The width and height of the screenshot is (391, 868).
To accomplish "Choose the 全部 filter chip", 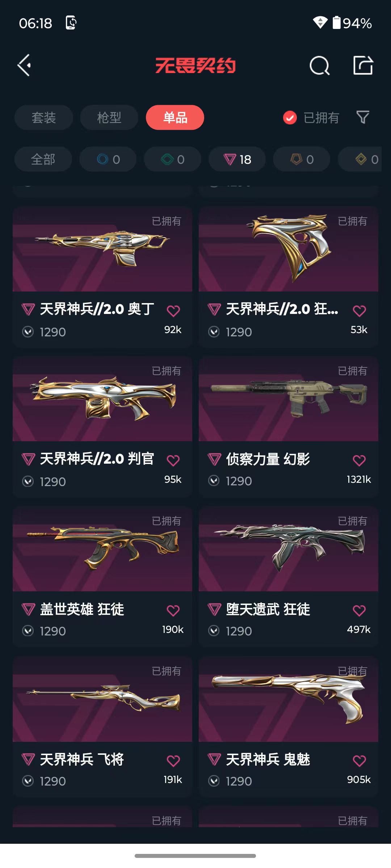I will [x=43, y=159].
